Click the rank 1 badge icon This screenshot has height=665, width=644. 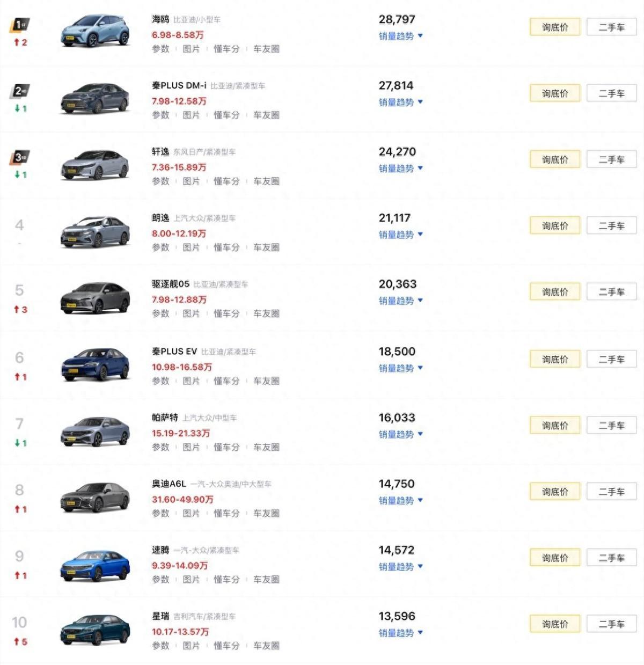click(x=20, y=25)
